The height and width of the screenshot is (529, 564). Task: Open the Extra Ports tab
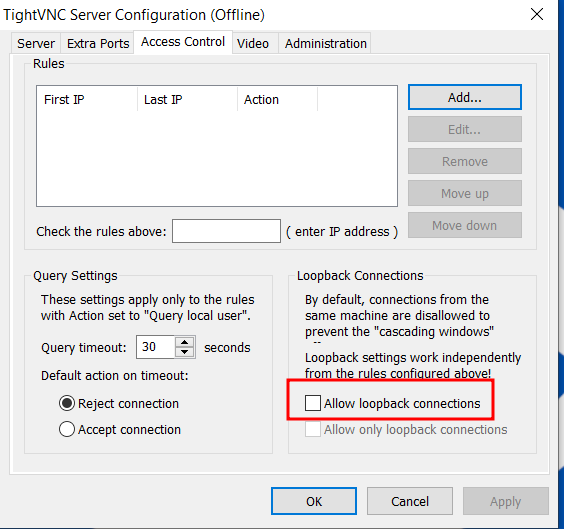[x=98, y=44]
